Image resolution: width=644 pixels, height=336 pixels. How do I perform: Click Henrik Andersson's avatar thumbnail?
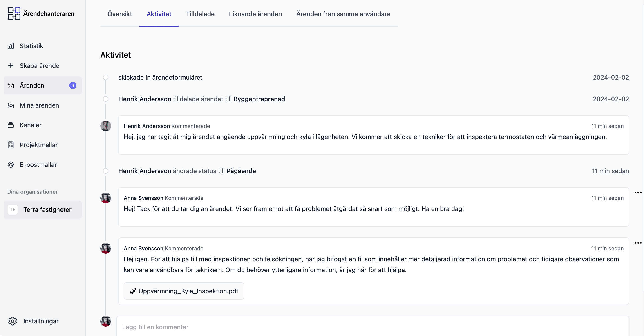click(x=106, y=126)
